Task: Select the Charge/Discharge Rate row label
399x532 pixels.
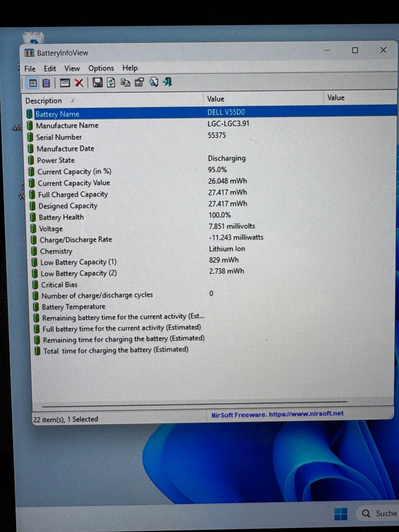Action: (x=76, y=240)
